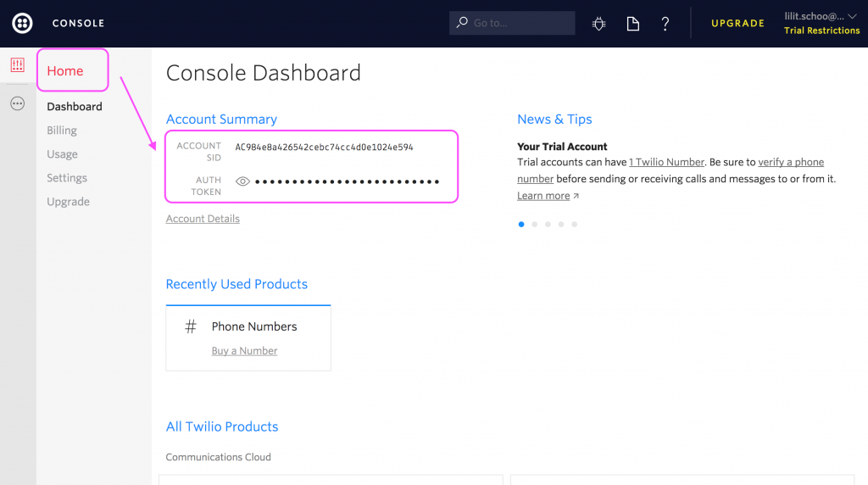Select the first news carousel dot
The image size is (868, 485).
point(521,224)
